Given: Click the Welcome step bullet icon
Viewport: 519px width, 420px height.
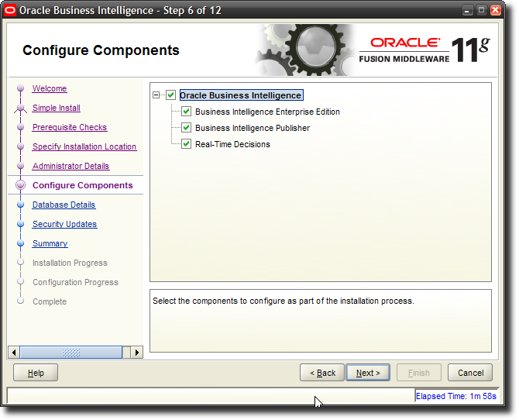Looking at the screenshot, I should point(20,88).
